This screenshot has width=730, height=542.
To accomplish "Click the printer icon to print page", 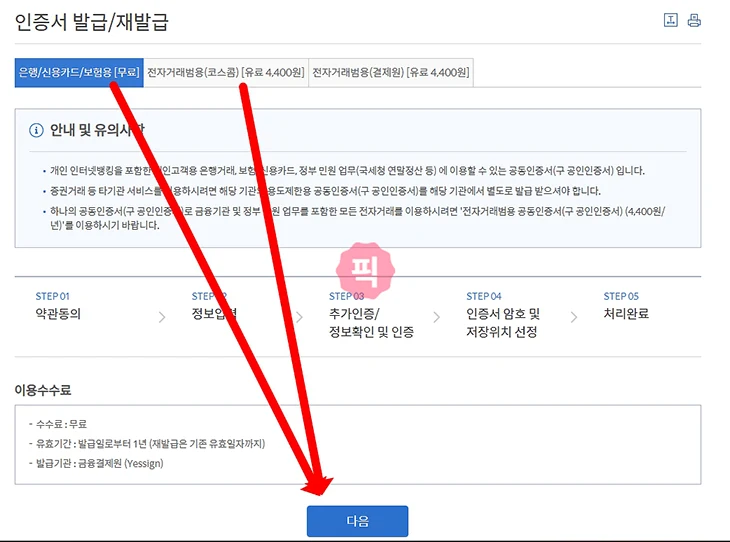I will click(694, 20).
